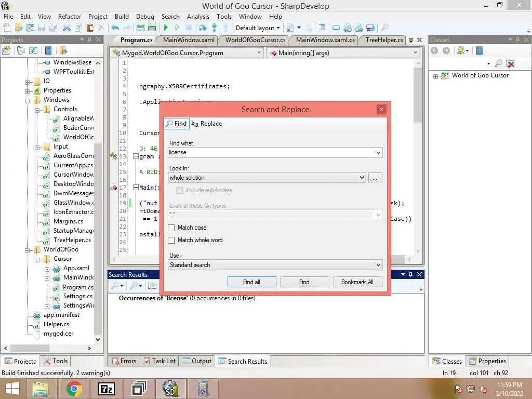Expand the IO folder in project tree
The image size is (532, 399).
(27, 82)
